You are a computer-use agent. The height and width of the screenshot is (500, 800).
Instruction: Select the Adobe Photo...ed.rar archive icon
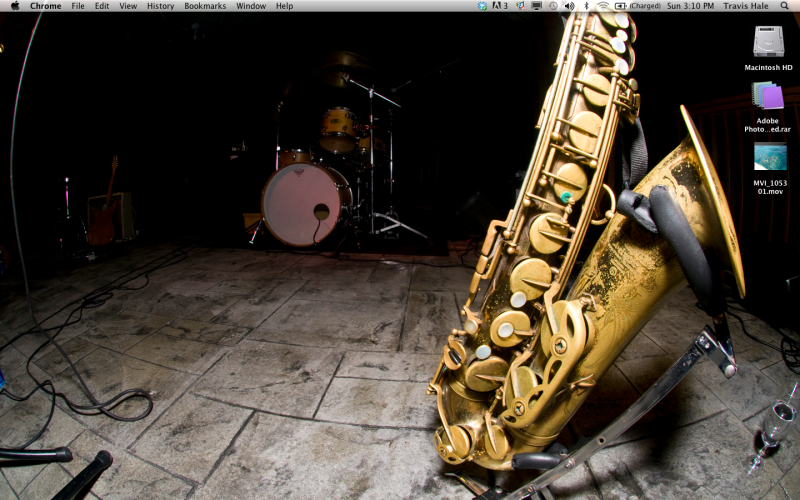(x=767, y=95)
